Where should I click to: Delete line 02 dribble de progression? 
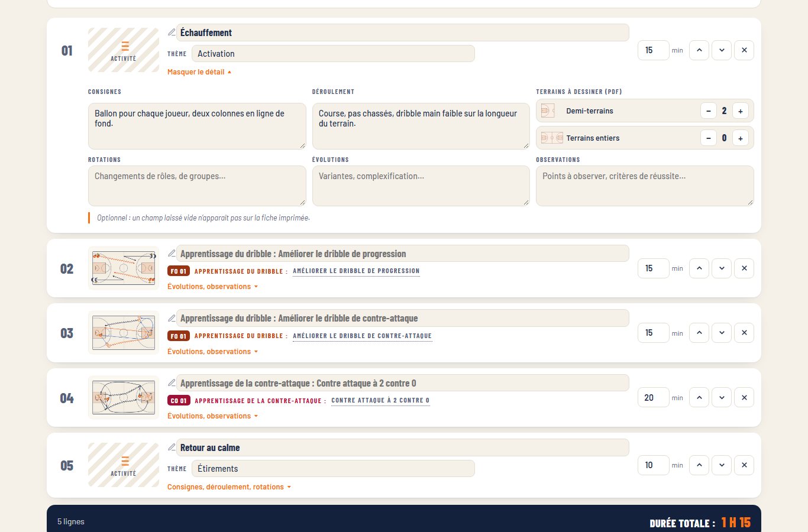click(744, 268)
